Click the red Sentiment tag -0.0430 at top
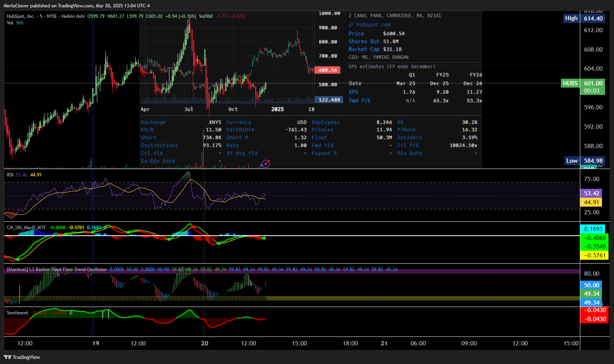The width and height of the screenshot is (614, 364). [x=595, y=311]
